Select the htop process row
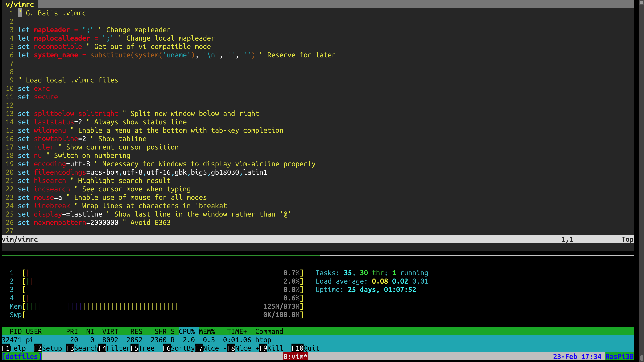 point(150,340)
